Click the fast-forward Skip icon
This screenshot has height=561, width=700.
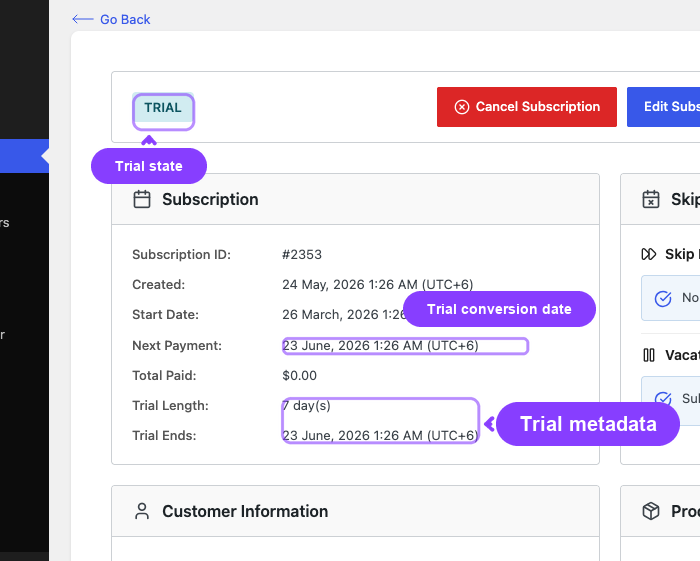(649, 254)
